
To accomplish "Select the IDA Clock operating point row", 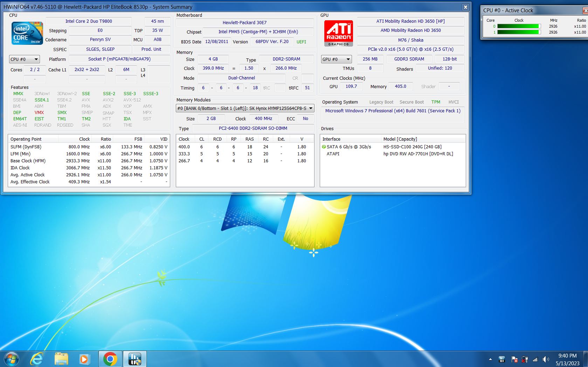I will click(89, 168).
